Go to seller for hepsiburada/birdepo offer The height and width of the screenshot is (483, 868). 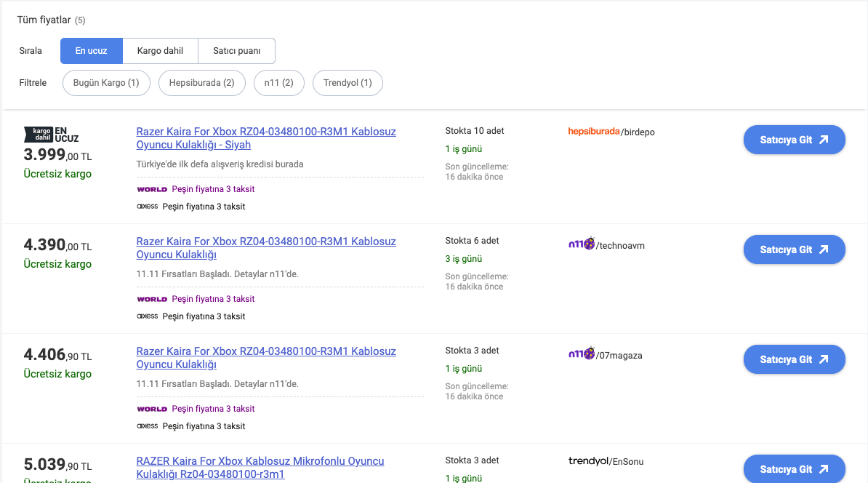click(x=795, y=140)
